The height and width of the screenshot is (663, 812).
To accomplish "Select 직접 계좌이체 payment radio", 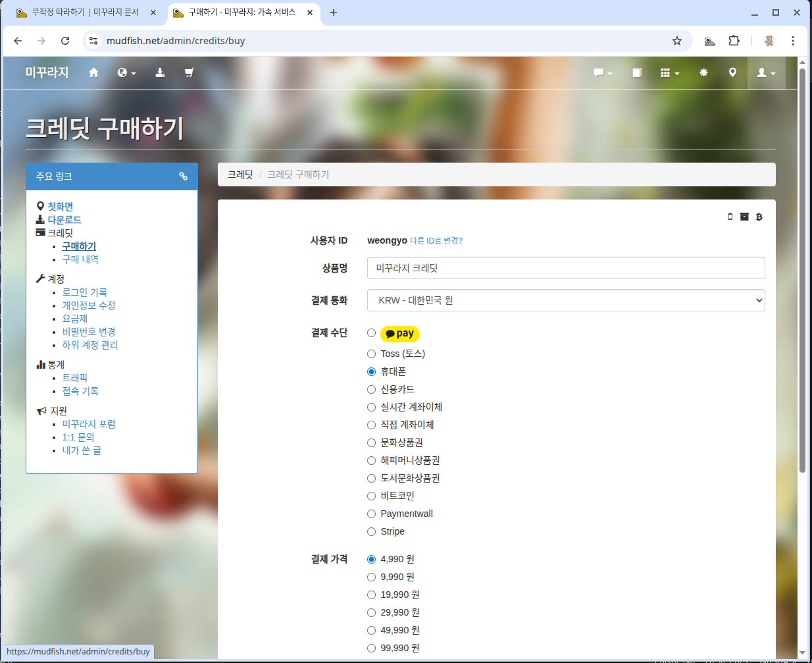I will [371, 425].
